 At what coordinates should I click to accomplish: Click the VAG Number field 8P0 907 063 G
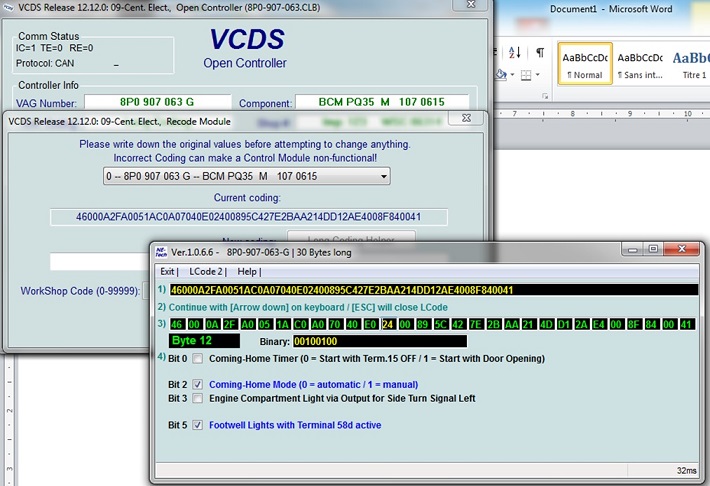coord(158,102)
